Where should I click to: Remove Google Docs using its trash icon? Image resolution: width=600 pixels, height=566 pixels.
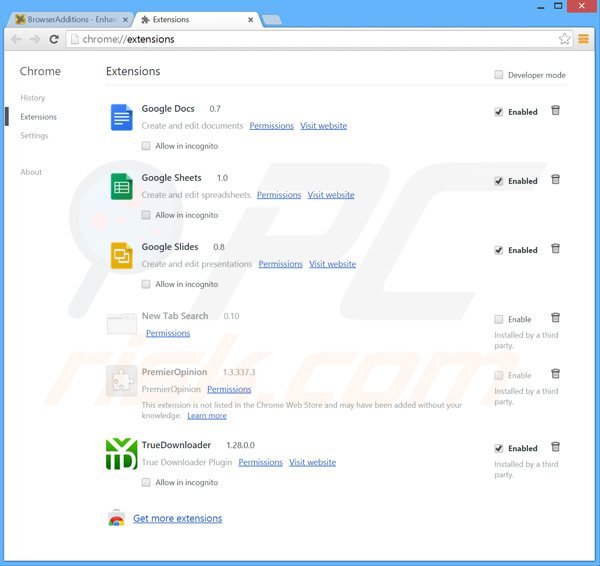pos(555,111)
